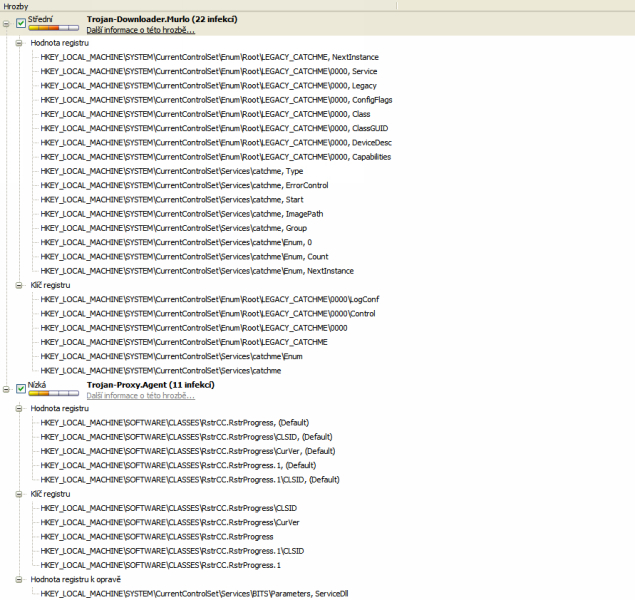Select Services\catchme\Enum, Count registry value
Screen dimensions: 635x600
click(184, 256)
